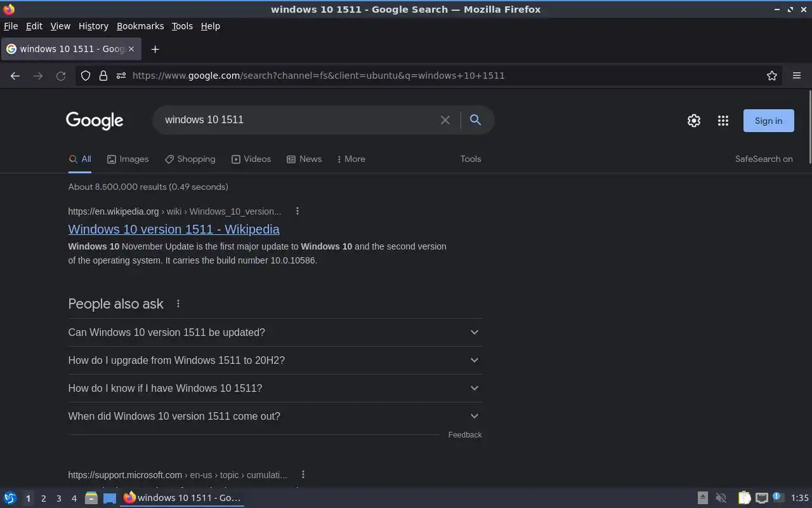Open the Firefox hamburger application menu
Viewport: 812px width, 508px height.
[x=797, y=76]
